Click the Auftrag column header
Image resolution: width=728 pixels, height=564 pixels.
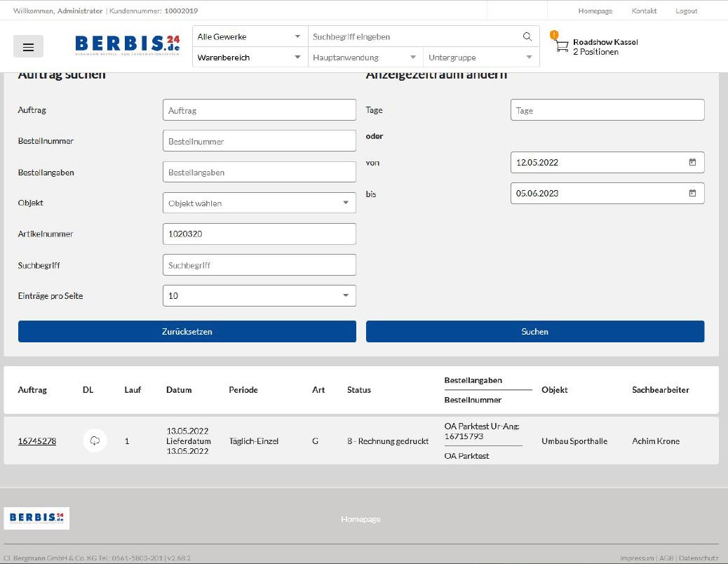click(32, 390)
